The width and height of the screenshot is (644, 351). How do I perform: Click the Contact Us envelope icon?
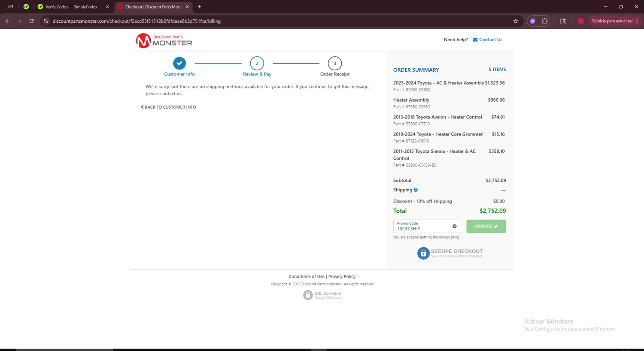pyautogui.click(x=475, y=39)
